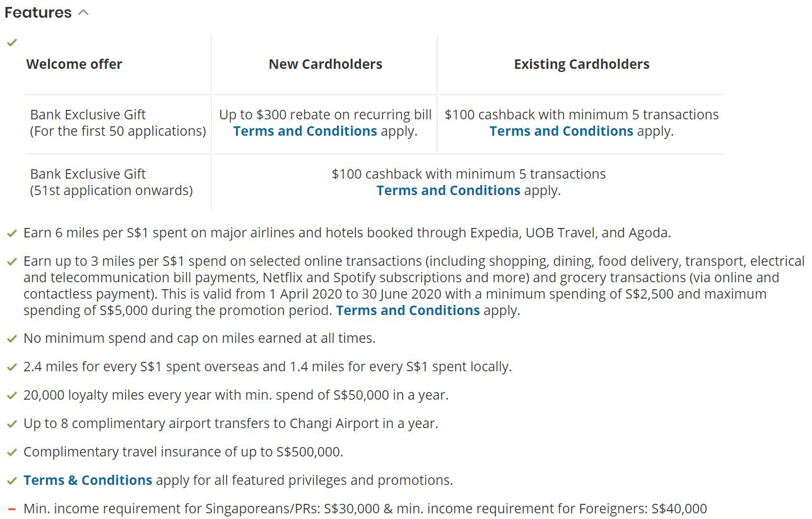812x519 pixels.
Task: Click checkmark beside No minimum spend
Action: click(x=11, y=339)
